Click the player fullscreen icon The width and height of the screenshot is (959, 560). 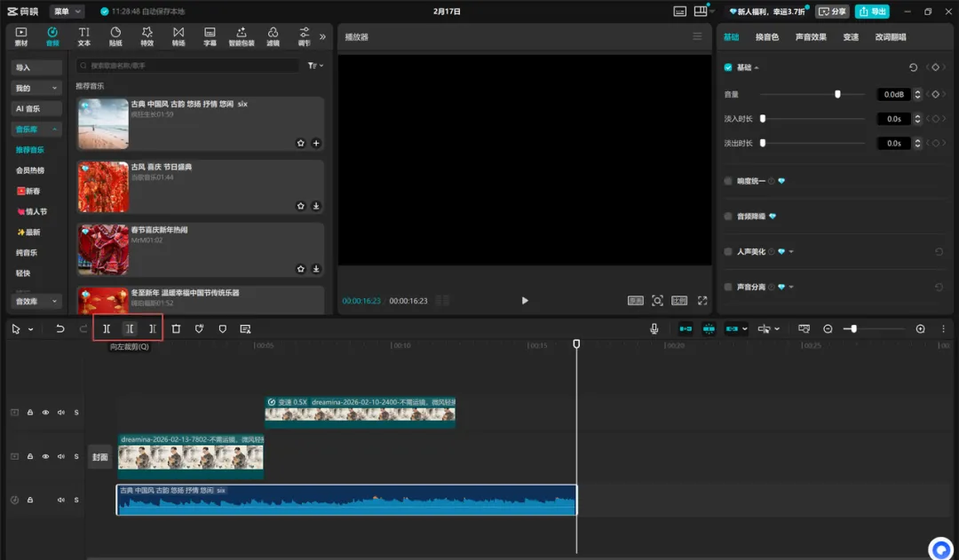(x=702, y=301)
